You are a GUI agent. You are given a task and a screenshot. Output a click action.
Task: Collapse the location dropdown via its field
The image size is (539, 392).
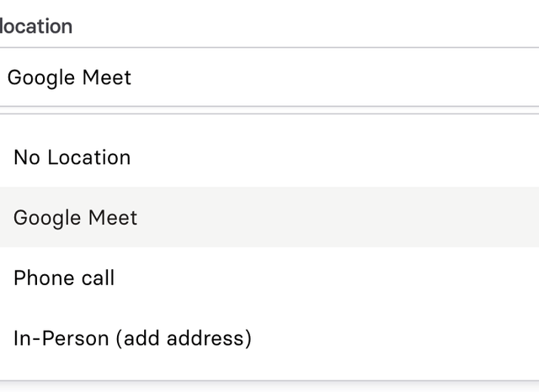(269, 77)
